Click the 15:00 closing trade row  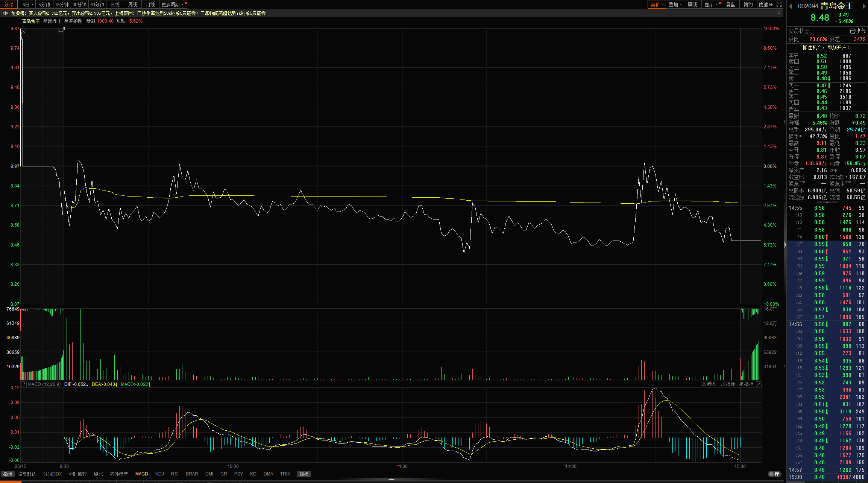coord(827,477)
